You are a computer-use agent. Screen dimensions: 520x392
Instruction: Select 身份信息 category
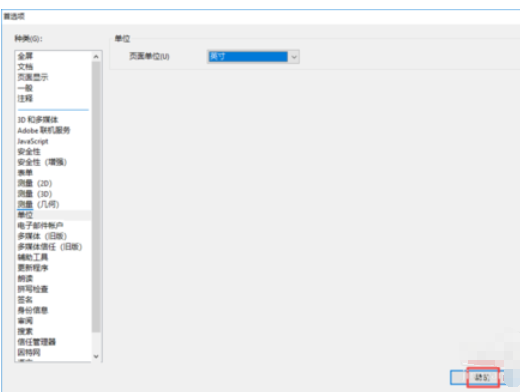33,310
